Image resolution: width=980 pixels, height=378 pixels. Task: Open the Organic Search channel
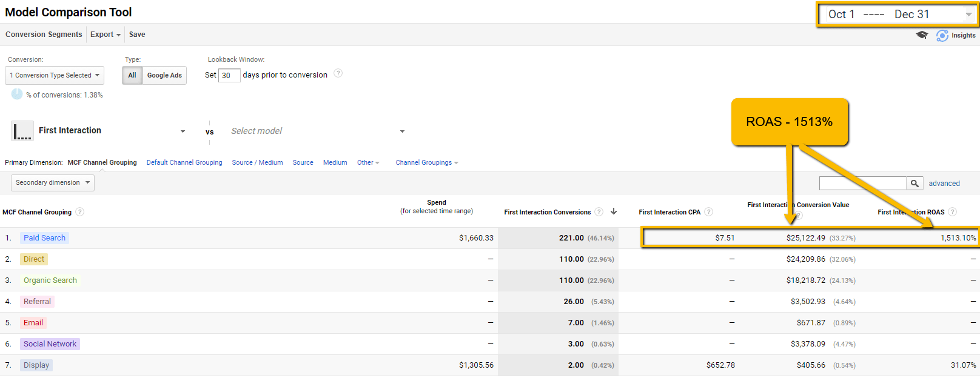(x=50, y=280)
